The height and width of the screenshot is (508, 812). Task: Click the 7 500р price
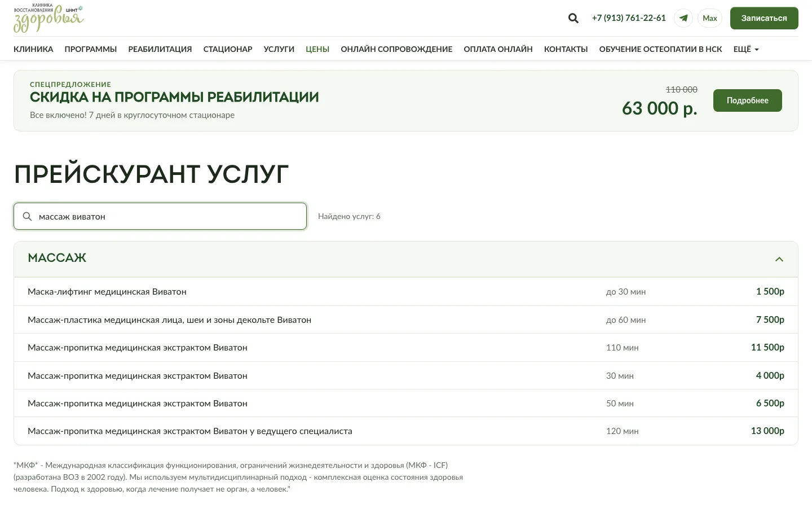770,319
